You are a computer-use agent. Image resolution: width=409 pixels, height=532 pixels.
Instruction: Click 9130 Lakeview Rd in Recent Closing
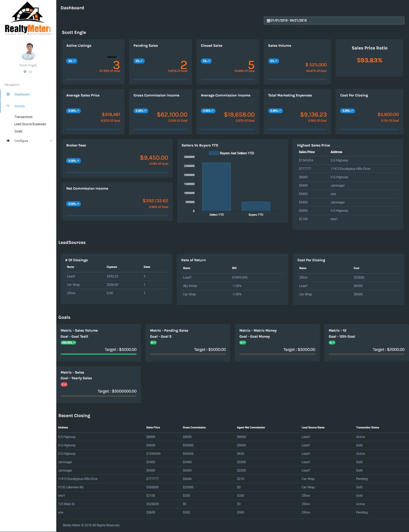pyautogui.click(x=71, y=487)
